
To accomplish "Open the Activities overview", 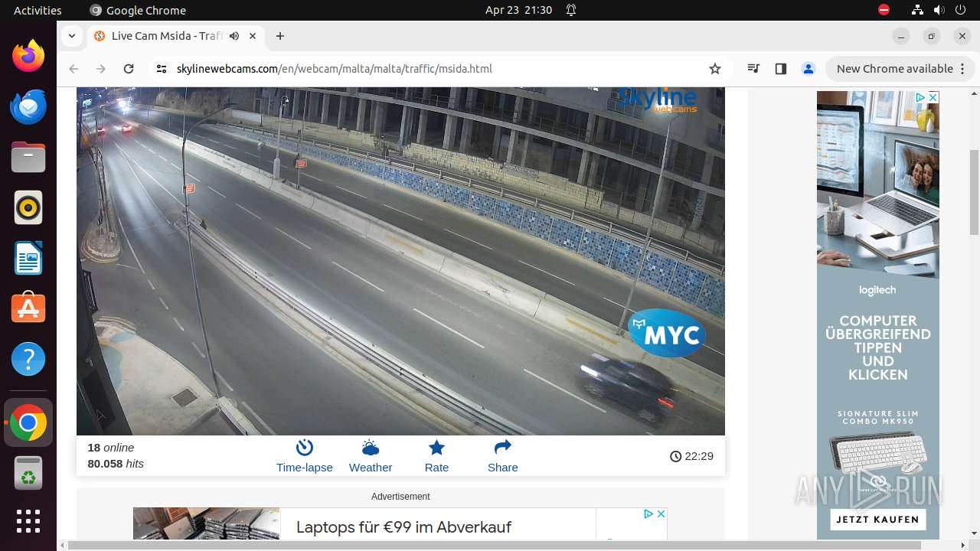I will click(x=38, y=10).
